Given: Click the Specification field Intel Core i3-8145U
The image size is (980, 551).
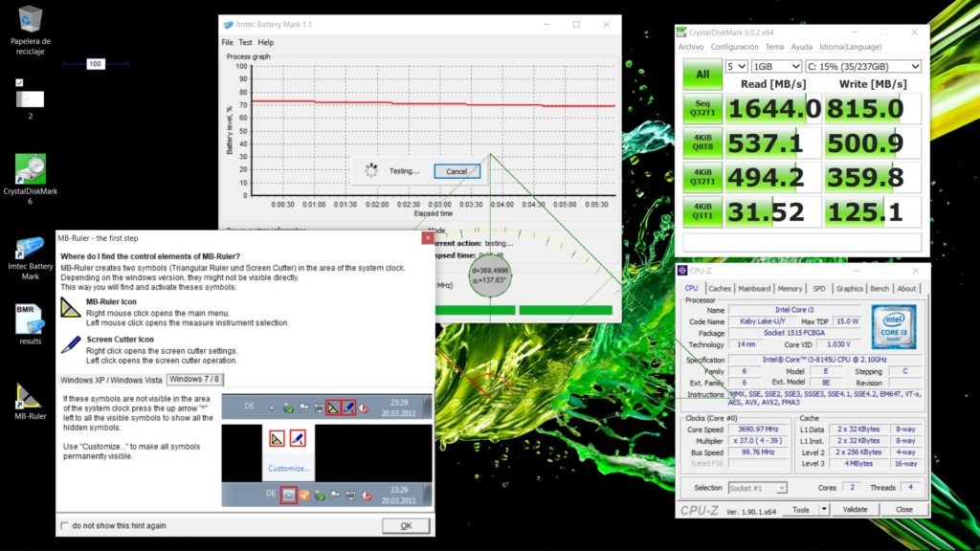Looking at the screenshot, I should coord(824,360).
